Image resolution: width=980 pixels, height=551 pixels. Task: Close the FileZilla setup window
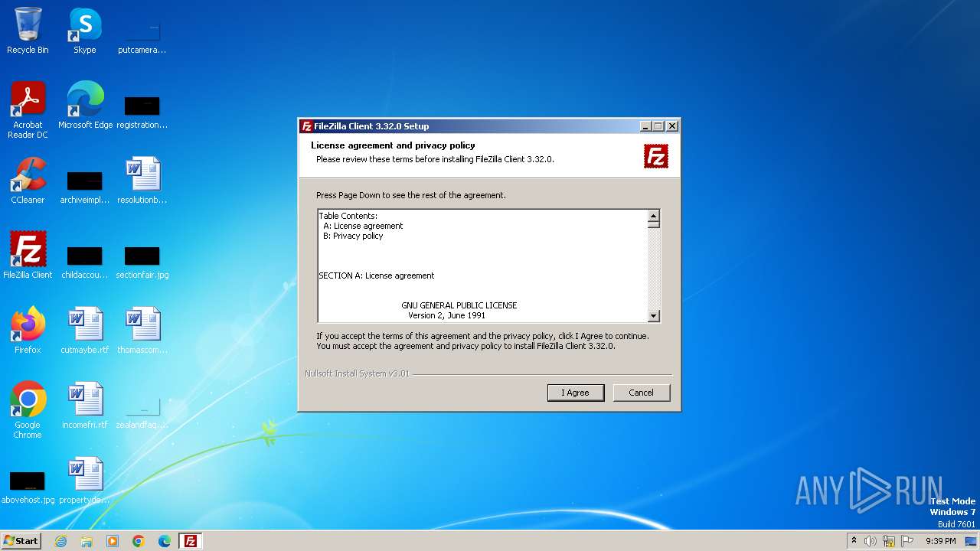coord(672,126)
